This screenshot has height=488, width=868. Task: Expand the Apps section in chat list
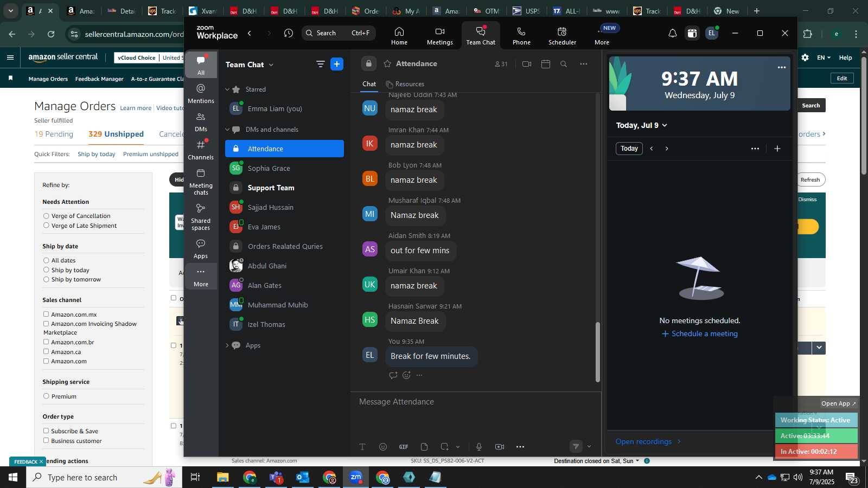[227, 345]
